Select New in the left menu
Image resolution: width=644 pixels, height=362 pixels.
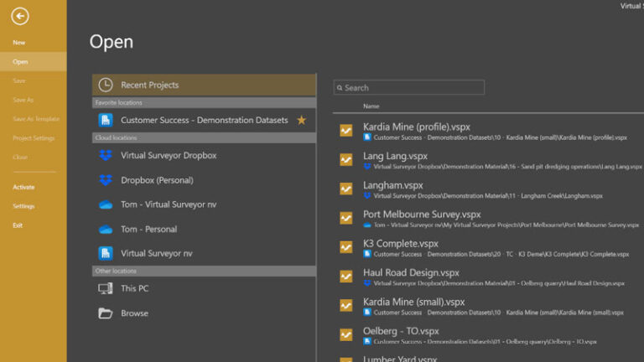coord(19,43)
